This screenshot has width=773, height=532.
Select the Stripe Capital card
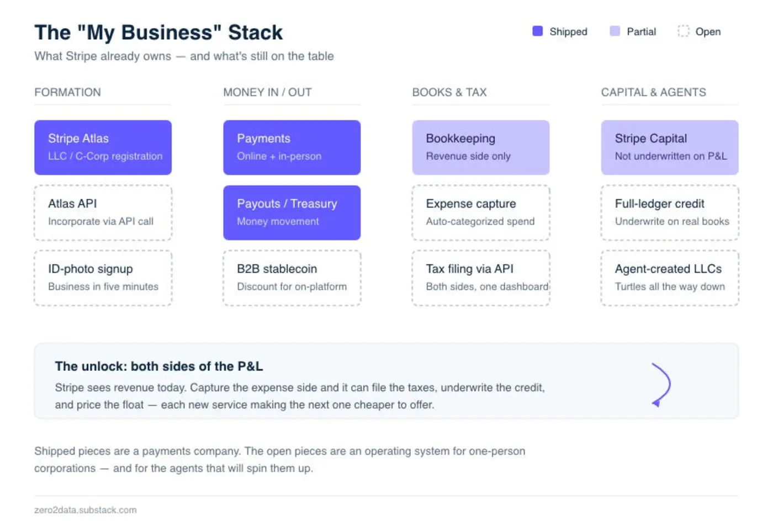(670, 147)
